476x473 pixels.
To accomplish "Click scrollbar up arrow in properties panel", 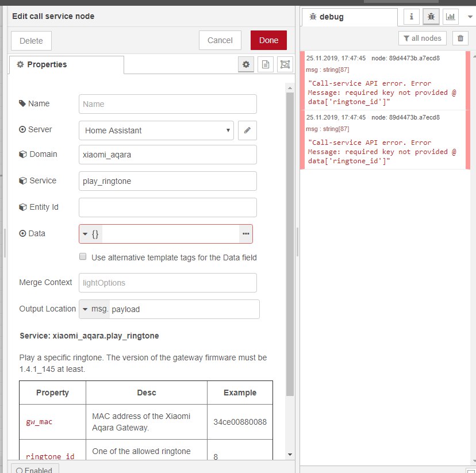I will (290, 88).
